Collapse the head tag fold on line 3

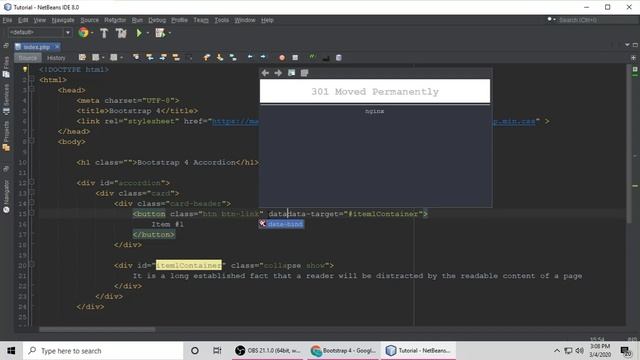point(32,90)
